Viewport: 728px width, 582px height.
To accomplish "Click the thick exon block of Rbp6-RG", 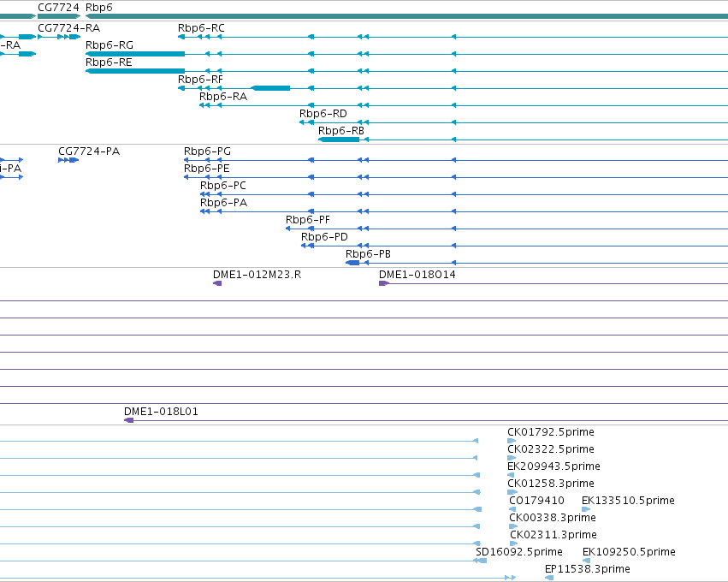I will [x=135, y=54].
